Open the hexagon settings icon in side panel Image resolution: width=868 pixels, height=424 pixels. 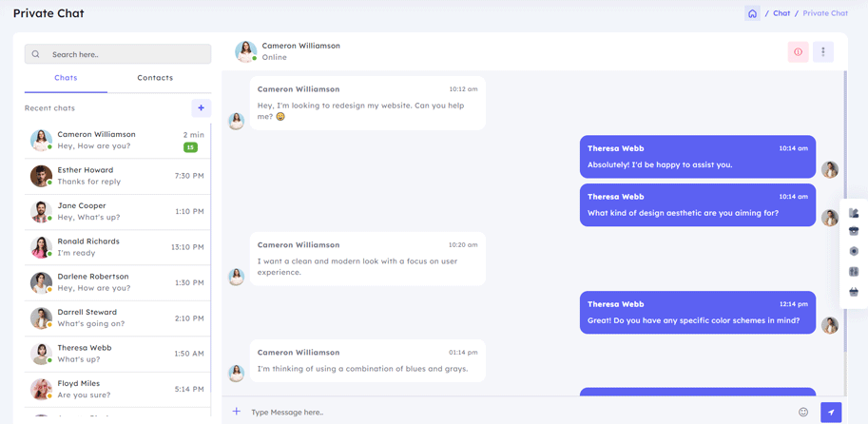pos(854,251)
